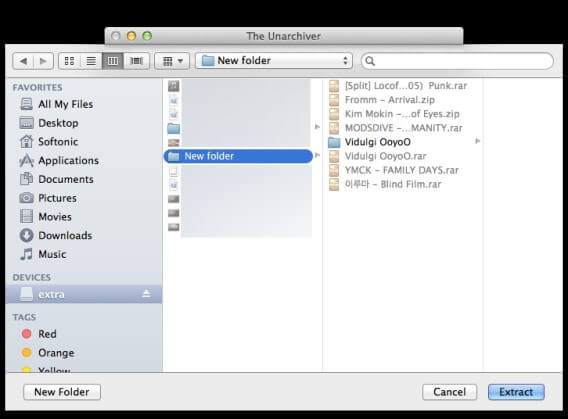Image resolution: width=568 pixels, height=419 pixels.
Task: Switch to Cover Flow view
Action: tap(136, 61)
